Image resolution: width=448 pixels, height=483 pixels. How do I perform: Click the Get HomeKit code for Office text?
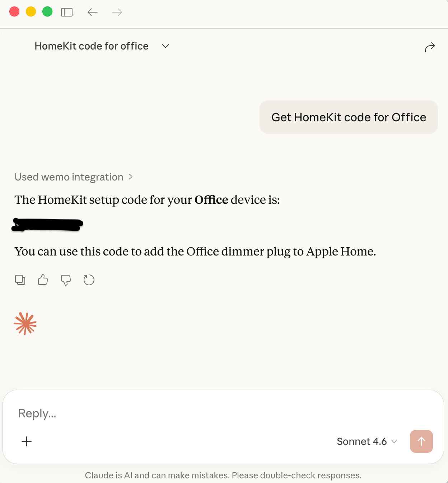(x=349, y=117)
